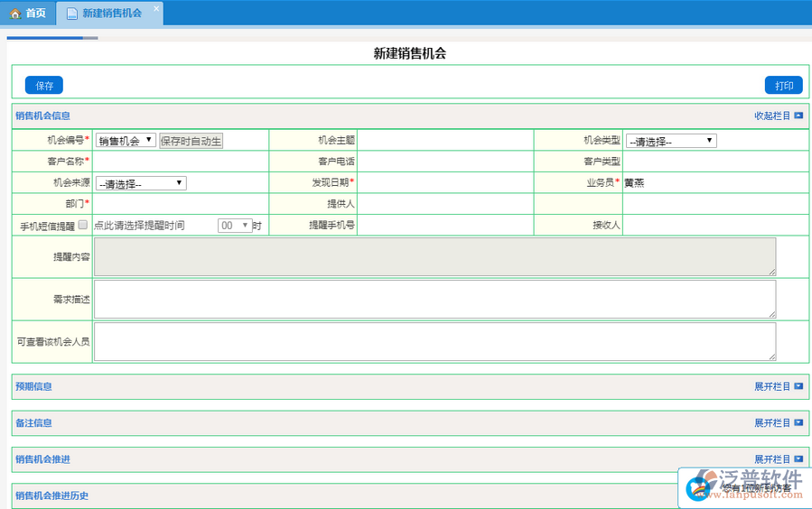
Task: Click the home icon on 首页 tab
Action: [15, 14]
